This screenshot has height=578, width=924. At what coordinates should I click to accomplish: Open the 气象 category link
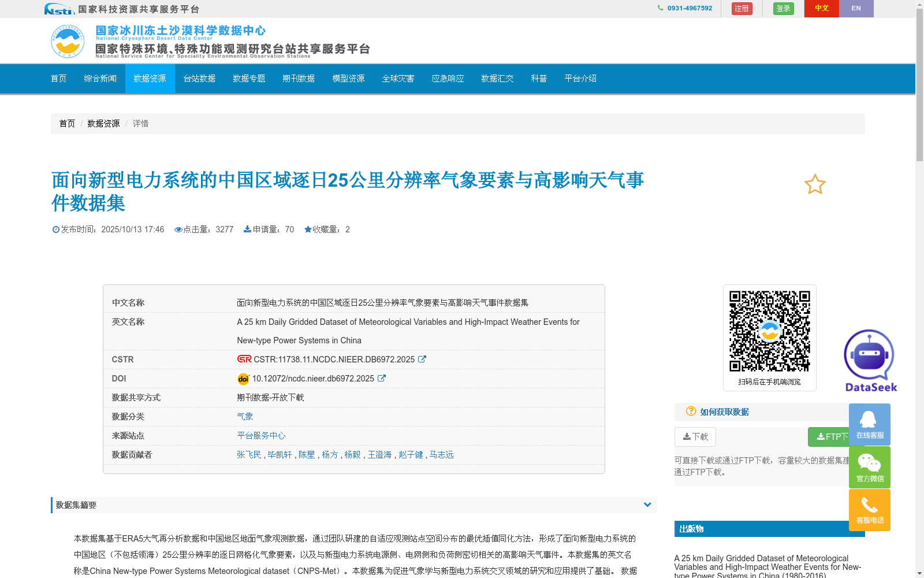(245, 417)
